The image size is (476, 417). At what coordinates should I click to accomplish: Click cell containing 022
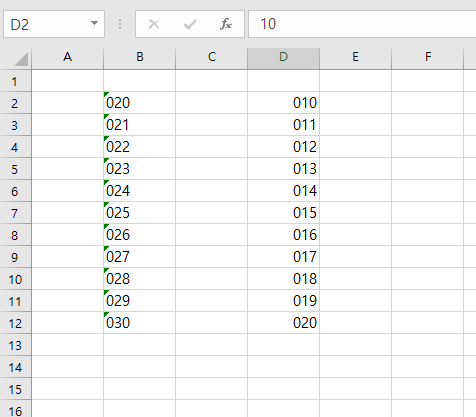140,147
